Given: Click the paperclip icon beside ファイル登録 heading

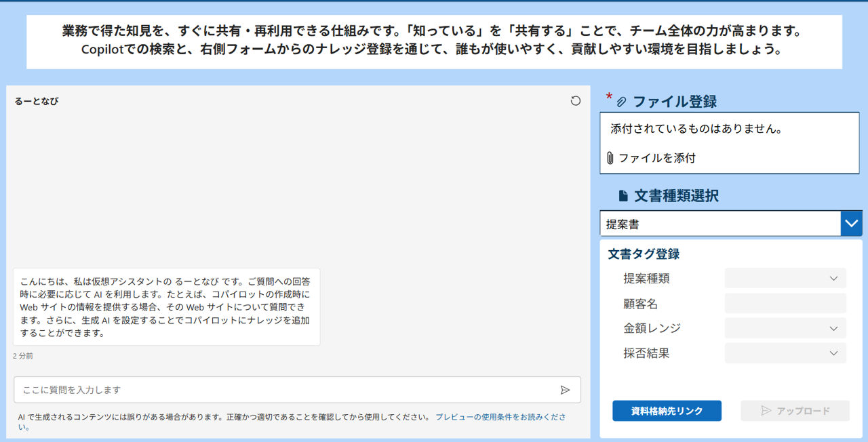Looking at the screenshot, I should [621, 102].
